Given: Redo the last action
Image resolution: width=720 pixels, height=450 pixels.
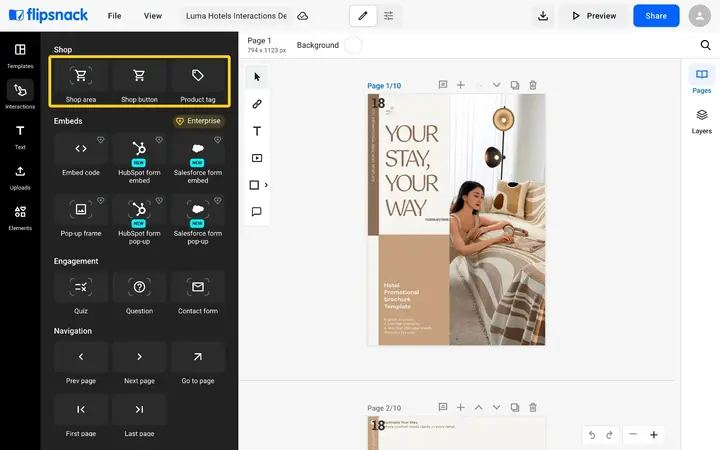Looking at the screenshot, I should point(609,434).
